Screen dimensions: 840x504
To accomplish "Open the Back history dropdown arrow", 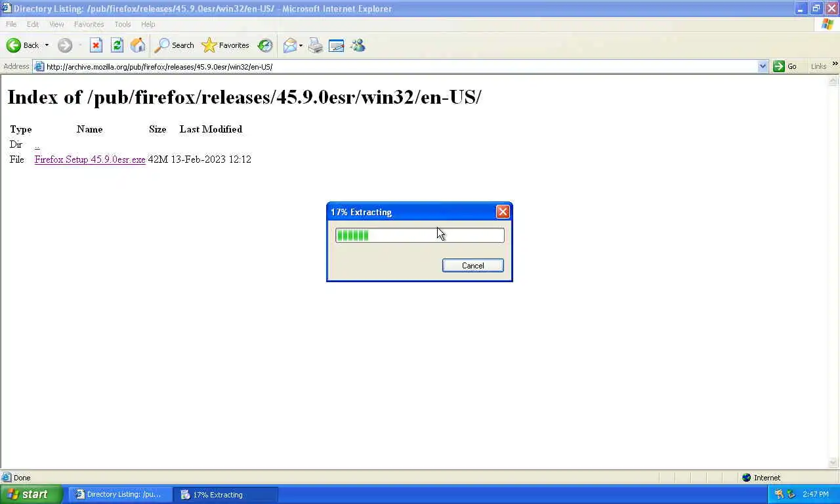I will click(47, 45).
